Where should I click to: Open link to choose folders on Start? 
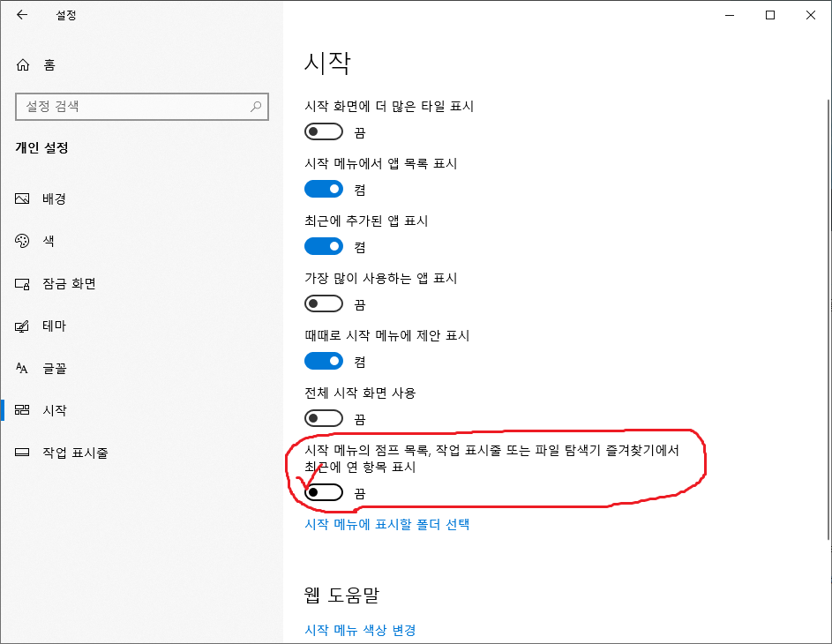[x=386, y=524]
